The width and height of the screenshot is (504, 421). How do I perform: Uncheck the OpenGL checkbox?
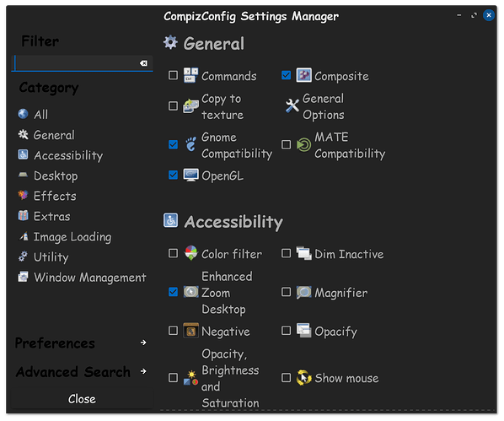pos(174,175)
